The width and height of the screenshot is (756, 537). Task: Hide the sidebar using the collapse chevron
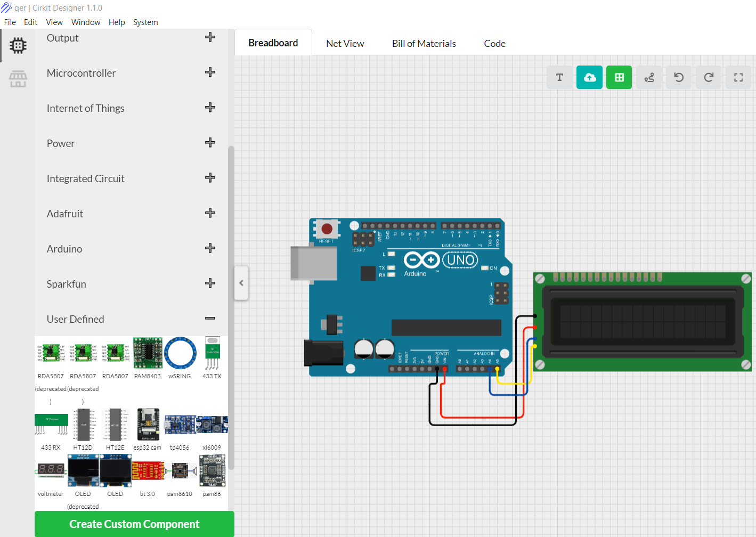coord(241,283)
